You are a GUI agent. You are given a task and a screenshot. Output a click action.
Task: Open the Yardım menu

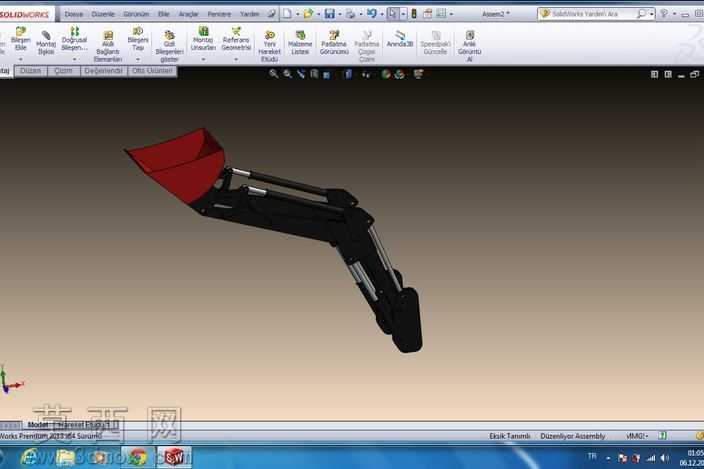click(x=250, y=14)
